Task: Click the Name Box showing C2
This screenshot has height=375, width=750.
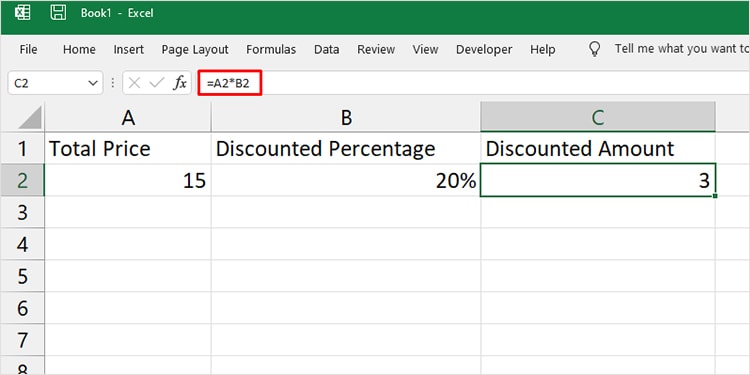Action: pos(55,83)
